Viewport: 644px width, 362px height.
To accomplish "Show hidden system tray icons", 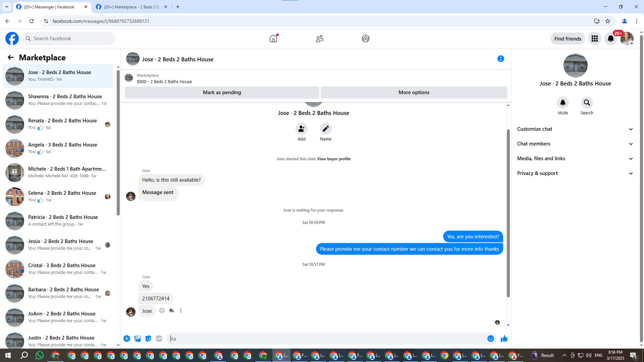I will [x=564, y=355].
